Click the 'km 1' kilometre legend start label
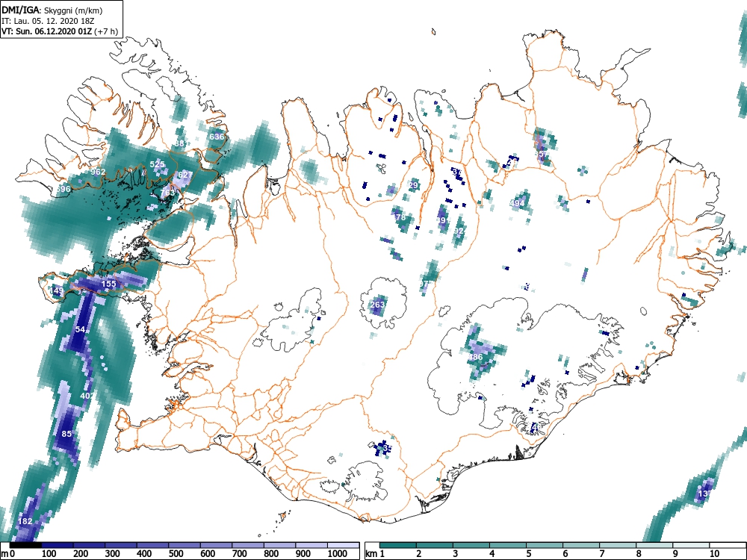The height and width of the screenshot is (560, 747). click(x=375, y=554)
